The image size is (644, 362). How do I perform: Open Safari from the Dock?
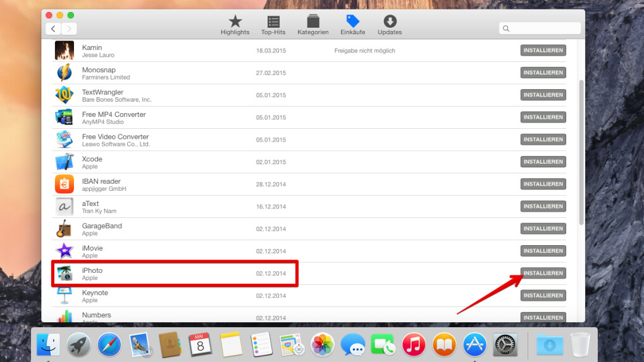tap(109, 345)
